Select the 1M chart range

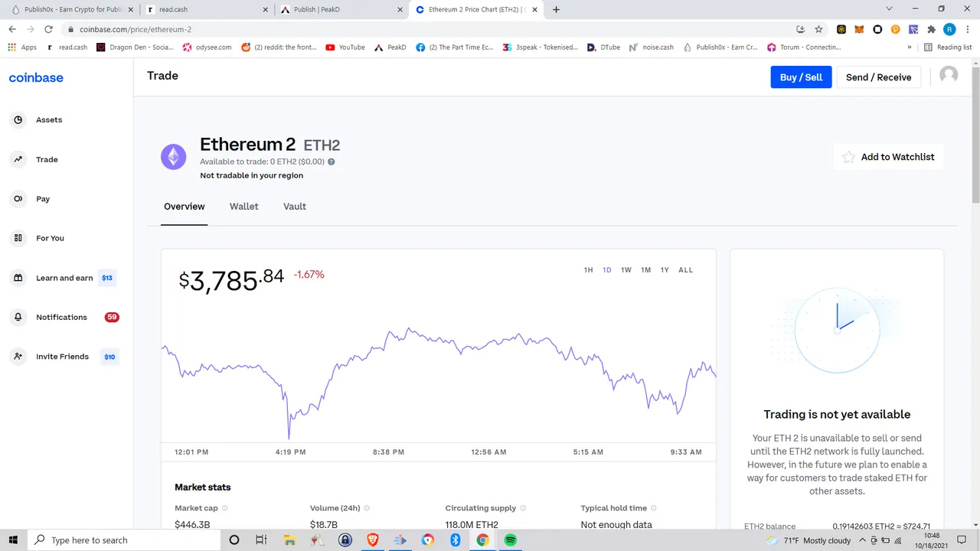tap(646, 270)
